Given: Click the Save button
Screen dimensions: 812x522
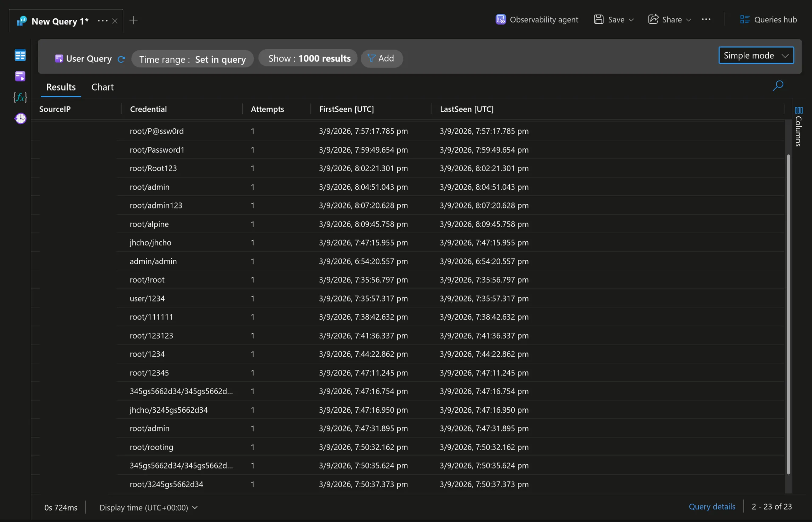Looking at the screenshot, I should tap(609, 19).
